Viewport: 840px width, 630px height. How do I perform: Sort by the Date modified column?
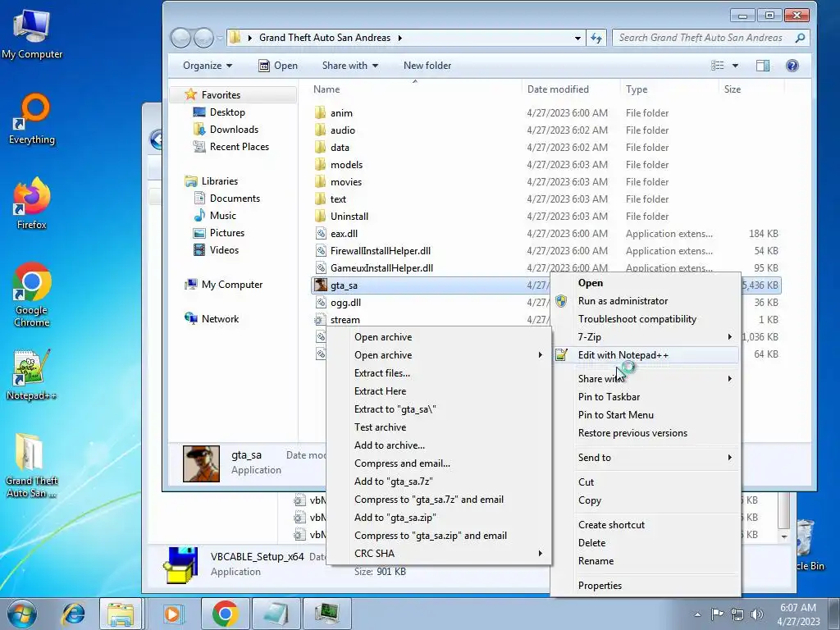[558, 89]
